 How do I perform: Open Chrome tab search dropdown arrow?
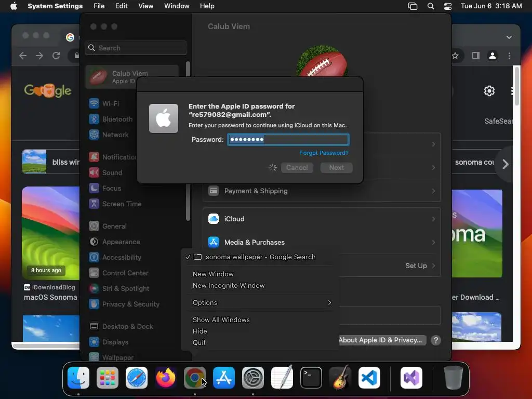[509, 37]
